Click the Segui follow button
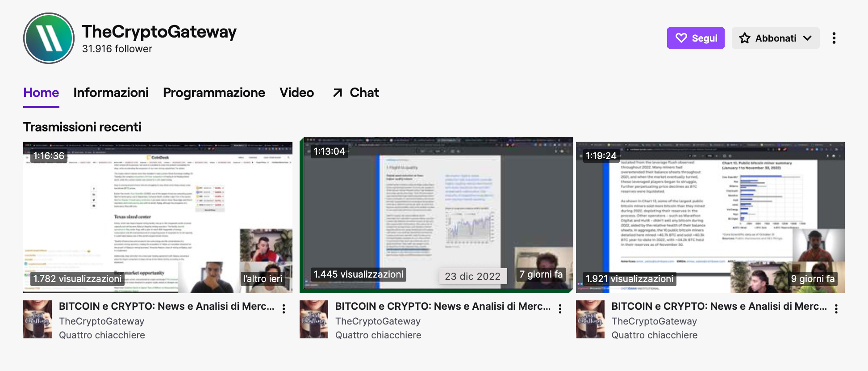 (x=696, y=38)
